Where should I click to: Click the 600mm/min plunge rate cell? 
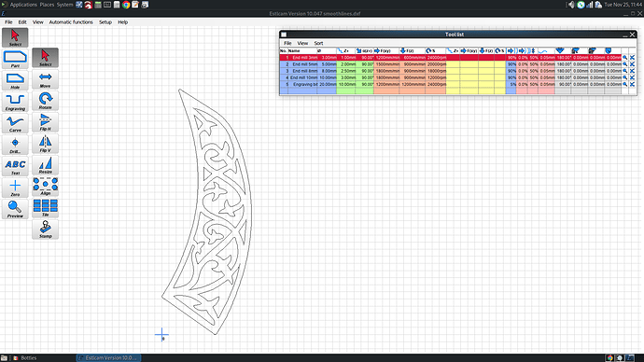click(x=413, y=58)
